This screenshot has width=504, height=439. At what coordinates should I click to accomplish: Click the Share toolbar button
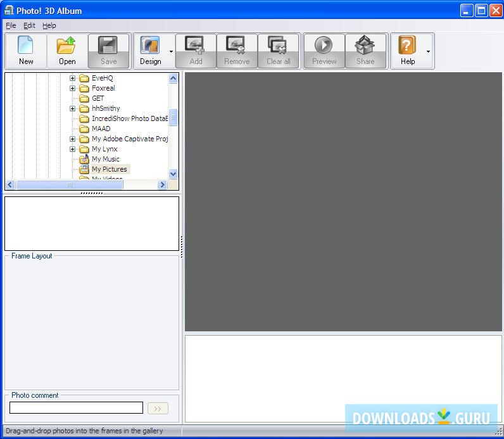[365, 51]
